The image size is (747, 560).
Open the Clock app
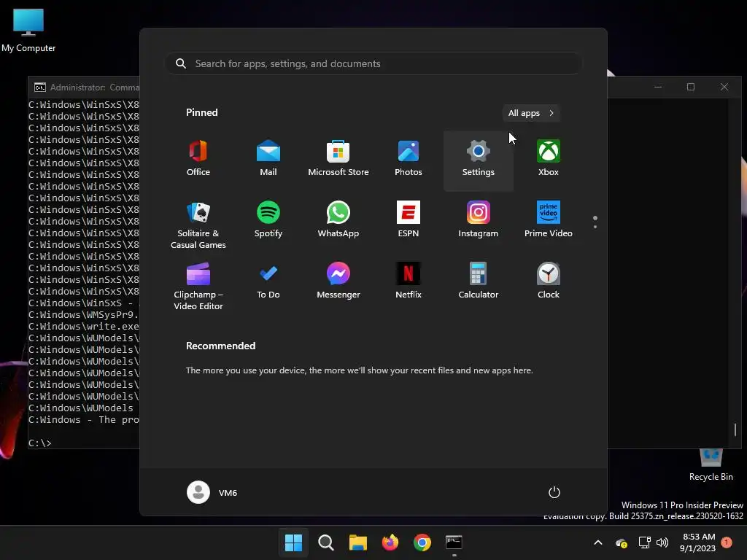[x=549, y=281]
